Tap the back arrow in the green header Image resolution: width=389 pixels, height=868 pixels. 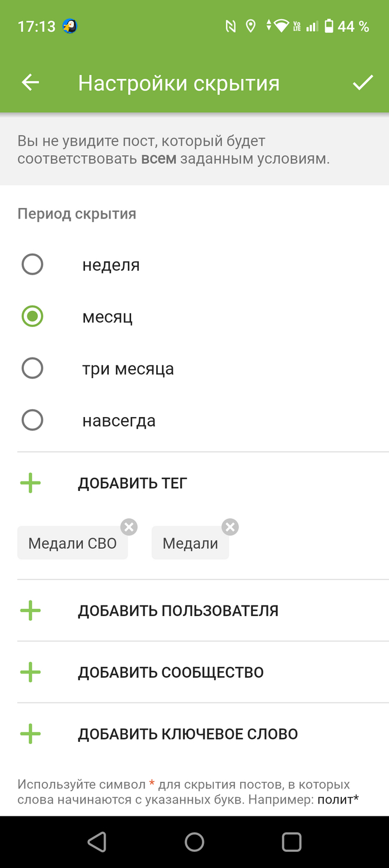click(x=29, y=82)
